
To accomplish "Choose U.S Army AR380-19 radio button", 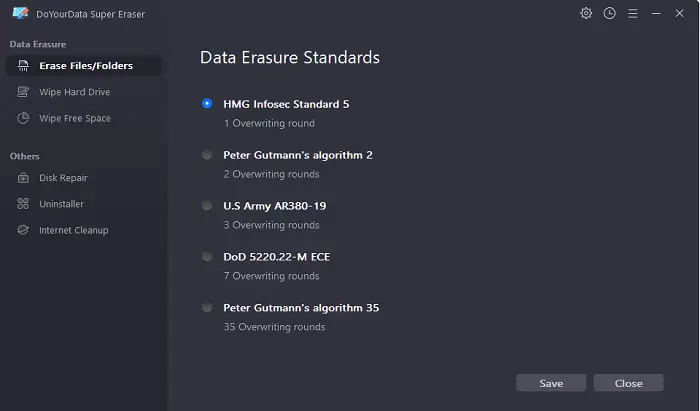I will click(x=207, y=206).
